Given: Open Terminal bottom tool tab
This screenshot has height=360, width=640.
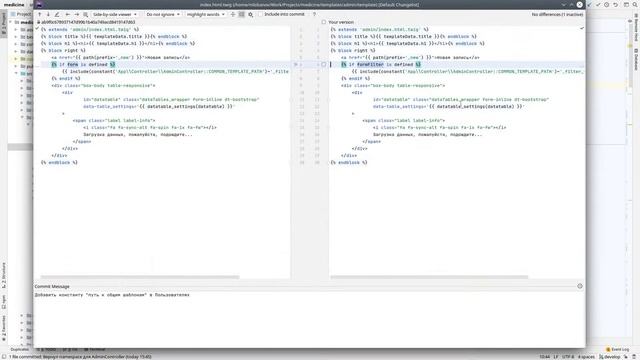Looking at the screenshot, I should coord(95,349).
